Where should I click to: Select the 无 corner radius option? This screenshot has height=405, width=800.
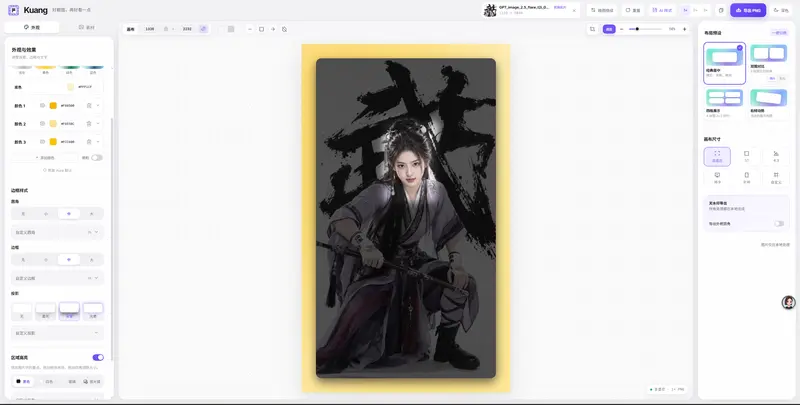pyautogui.click(x=23, y=214)
